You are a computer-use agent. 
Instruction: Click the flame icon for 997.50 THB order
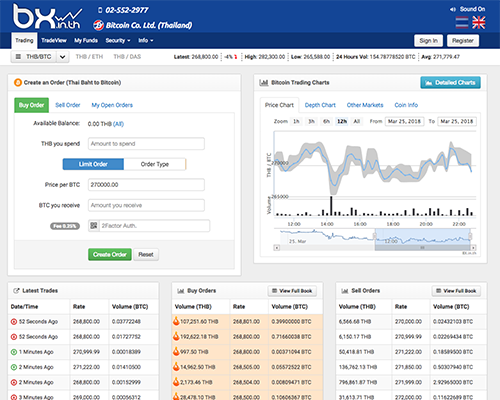(x=176, y=351)
